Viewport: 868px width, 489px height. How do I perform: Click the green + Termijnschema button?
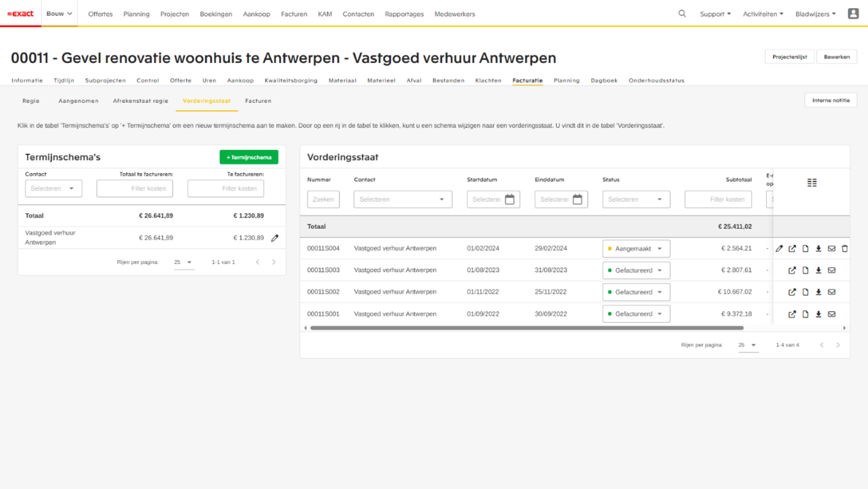[249, 157]
